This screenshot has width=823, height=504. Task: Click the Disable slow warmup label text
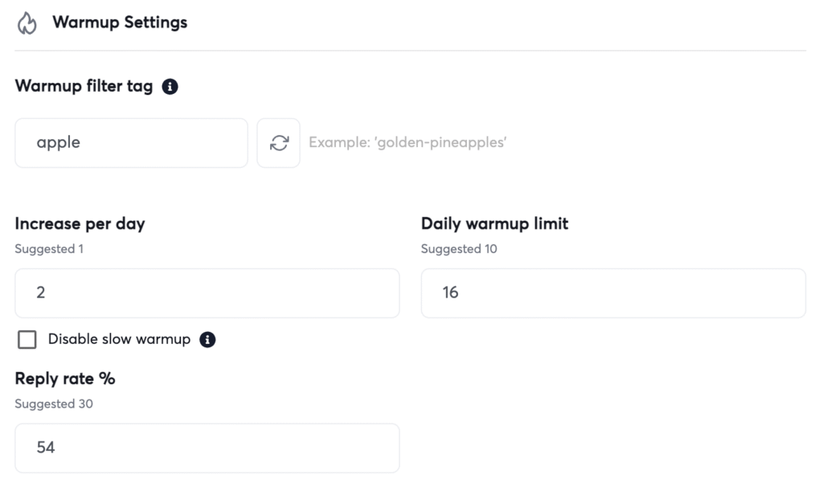(x=119, y=339)
